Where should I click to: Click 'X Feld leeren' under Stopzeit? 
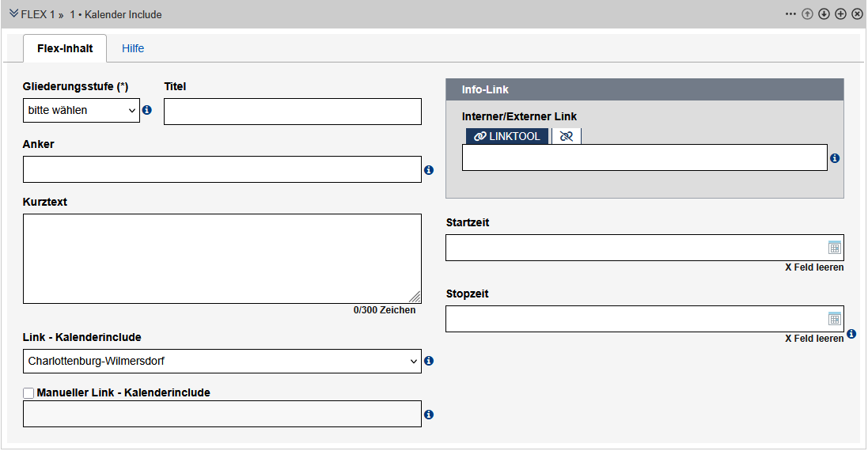[x=813, y=339]
